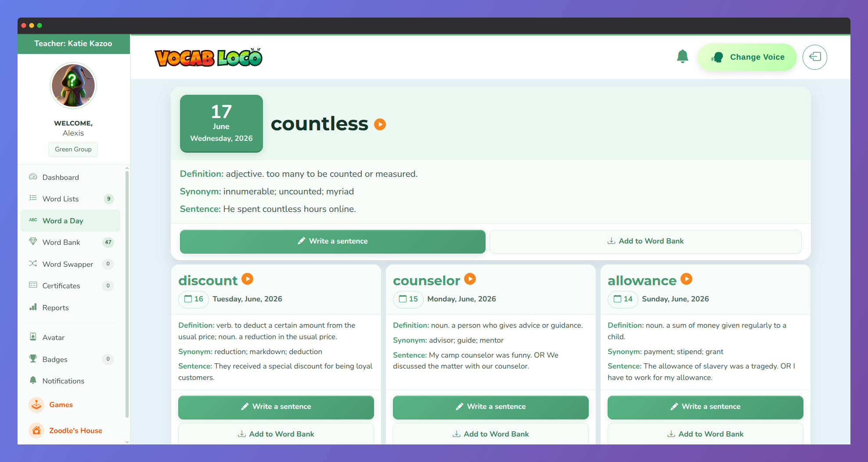Add counselor to Word Bank
The image size is (868, 462).
click(491, 434)
